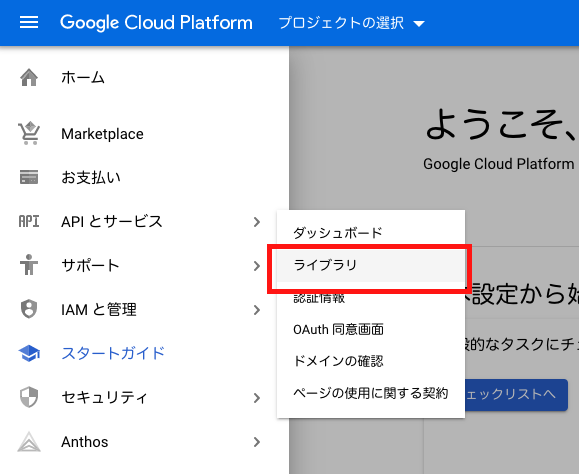The width and height of the screenshot is (579, 474).
Task: Choose ページの使用に関する契約 in the submenu
Action: pos(370,393)
